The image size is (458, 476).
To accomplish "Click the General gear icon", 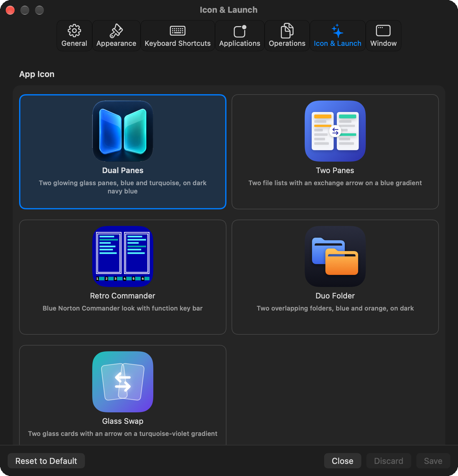I will point(74,31).
